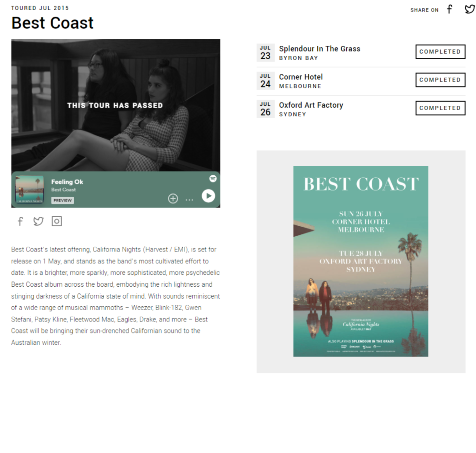476x453 pixels.
Task: Open Best Coast's Twitter profile below player
Action: (x=39, y=221)
